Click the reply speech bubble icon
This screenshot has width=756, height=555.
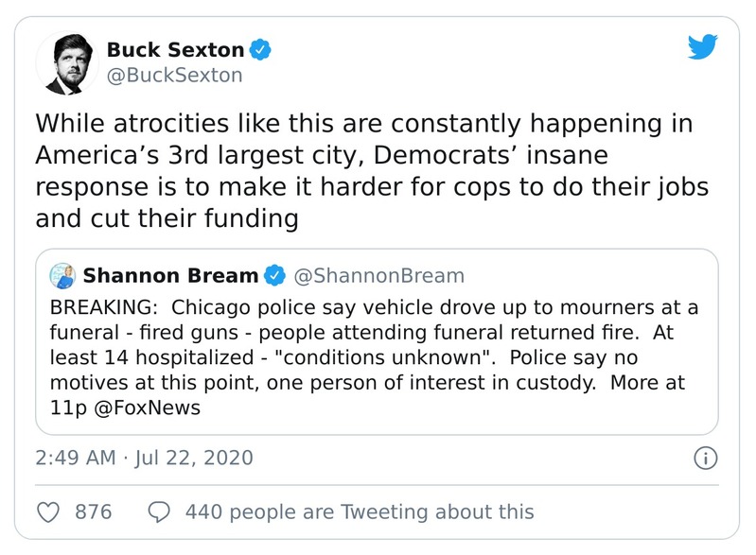point(160,512)
